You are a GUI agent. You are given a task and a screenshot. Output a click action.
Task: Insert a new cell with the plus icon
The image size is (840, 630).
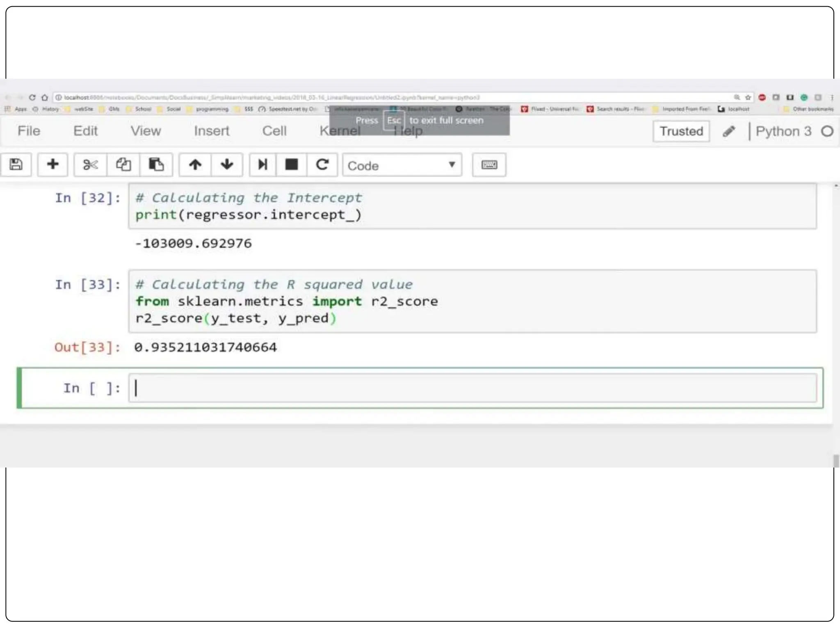(x=52, y=165)
